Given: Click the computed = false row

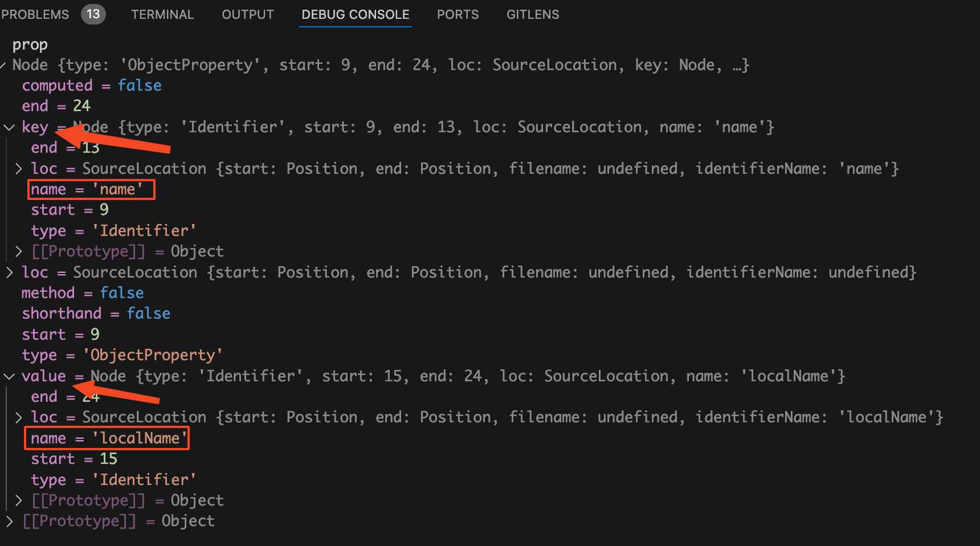Looking at the screenshot, I should pyautogui.click(x=92, y=85).
